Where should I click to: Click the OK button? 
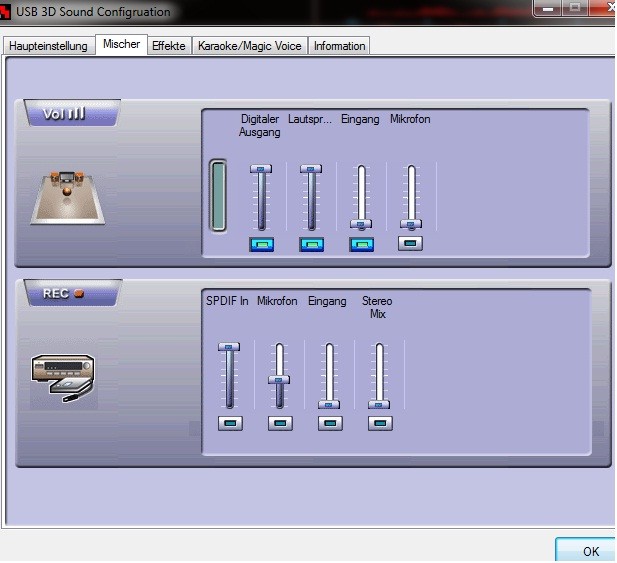tap(586, 550)
